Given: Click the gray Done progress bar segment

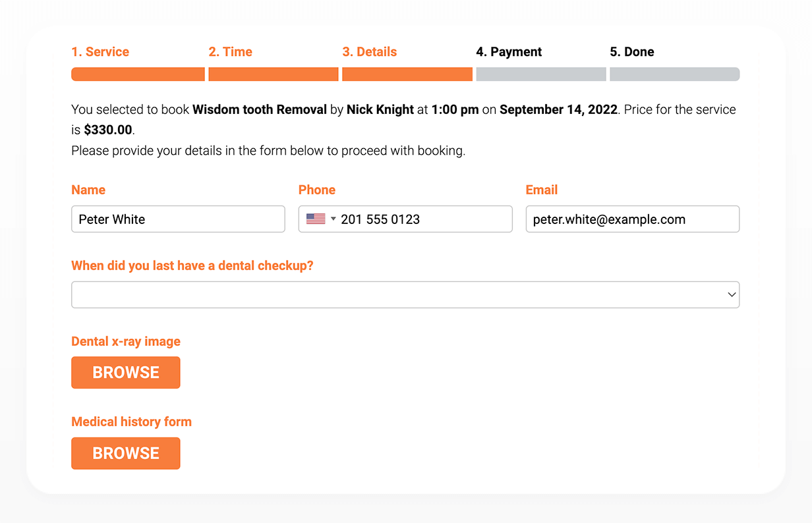Looking at the screenshot, I should tap(675, 74).
